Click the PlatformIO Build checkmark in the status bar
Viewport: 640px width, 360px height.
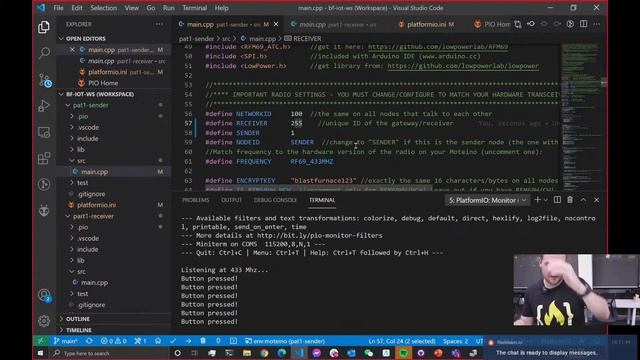coord(173,341)
